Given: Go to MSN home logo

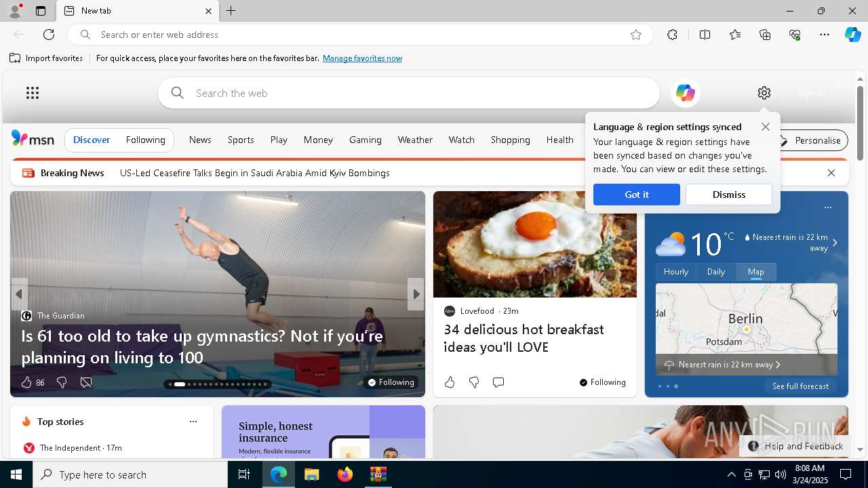Looking at the screenshot, I should [33, 139].
